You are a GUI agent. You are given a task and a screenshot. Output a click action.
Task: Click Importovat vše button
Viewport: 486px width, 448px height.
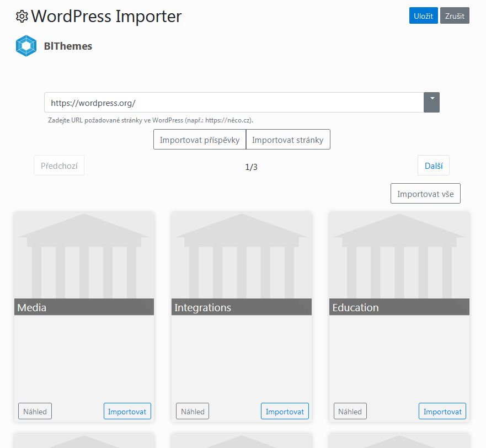(x=425, y=194)
